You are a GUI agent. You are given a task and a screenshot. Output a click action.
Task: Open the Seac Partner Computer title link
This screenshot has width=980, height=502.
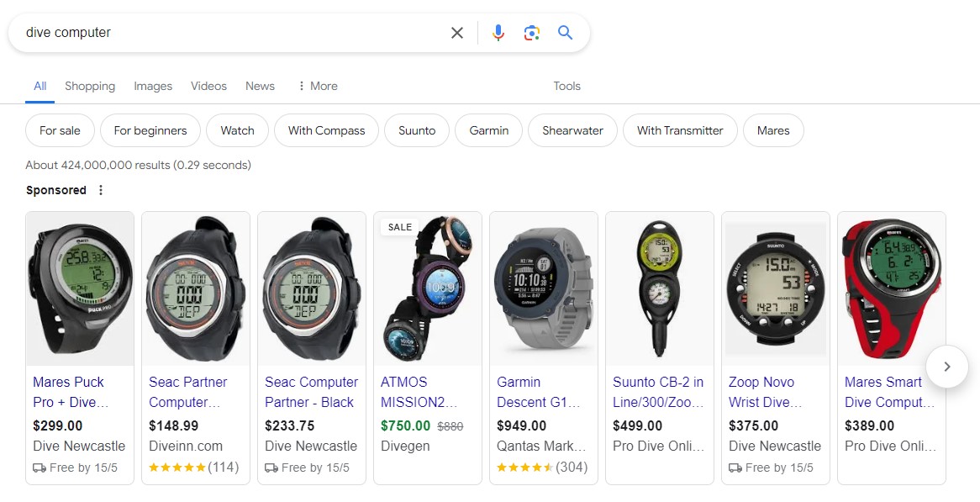187,392
